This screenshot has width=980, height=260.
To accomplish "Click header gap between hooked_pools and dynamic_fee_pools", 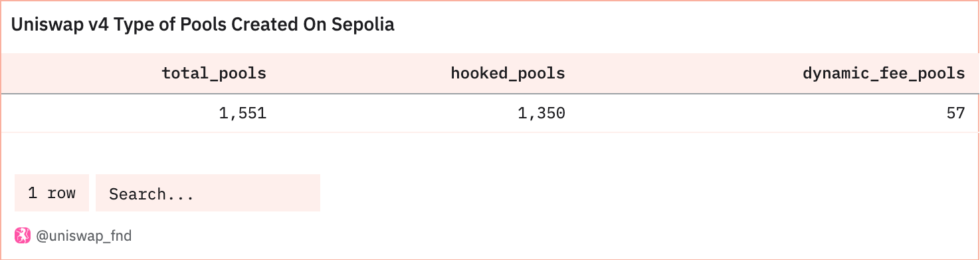I will [683, 74].
